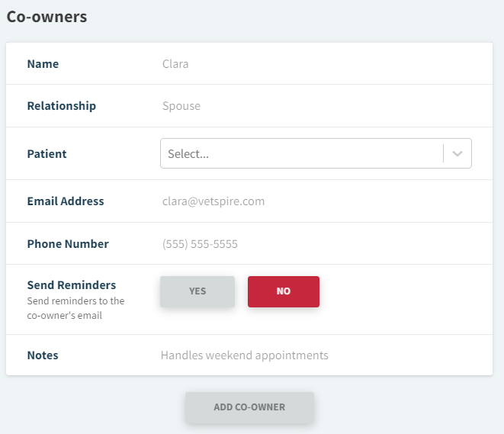The height and width of the screenshot is (434, 504).
Task: Click the co-owner's email reminder helper text
Action: 75,308
